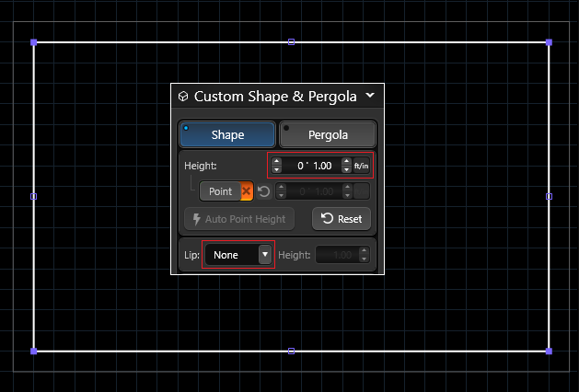Click the undo arrow icon beside Point
579x392 pixels.
264,191
